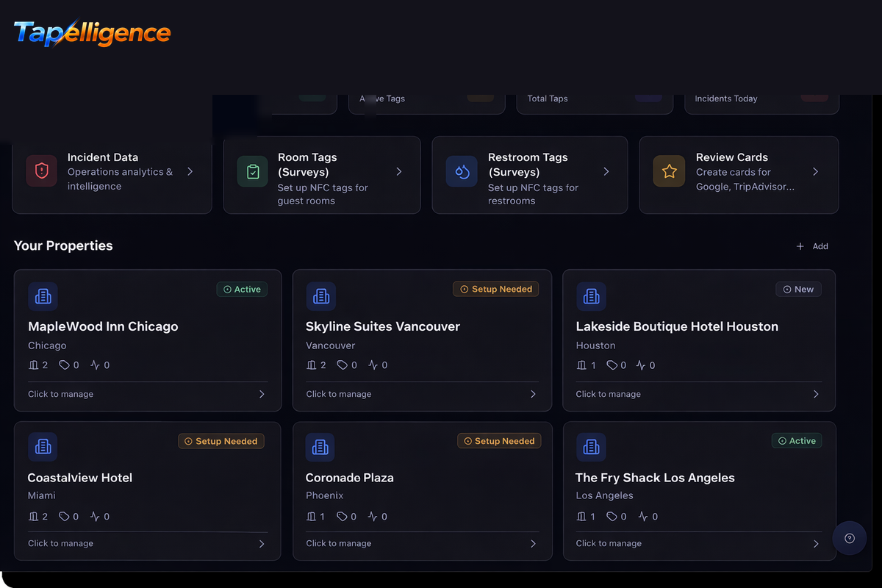Click the tag count icon on The Fry Shack card
This screenshot has width=882, height=588.
coord(612,517)
